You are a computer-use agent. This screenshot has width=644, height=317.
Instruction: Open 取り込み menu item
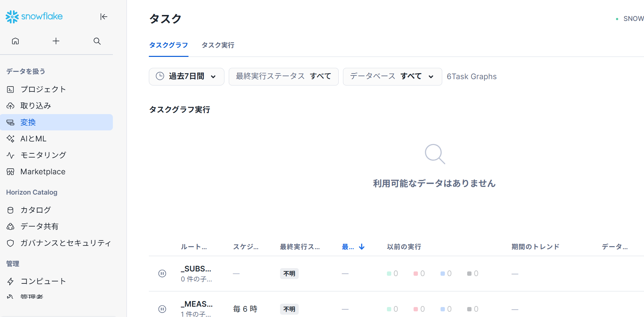56,106
